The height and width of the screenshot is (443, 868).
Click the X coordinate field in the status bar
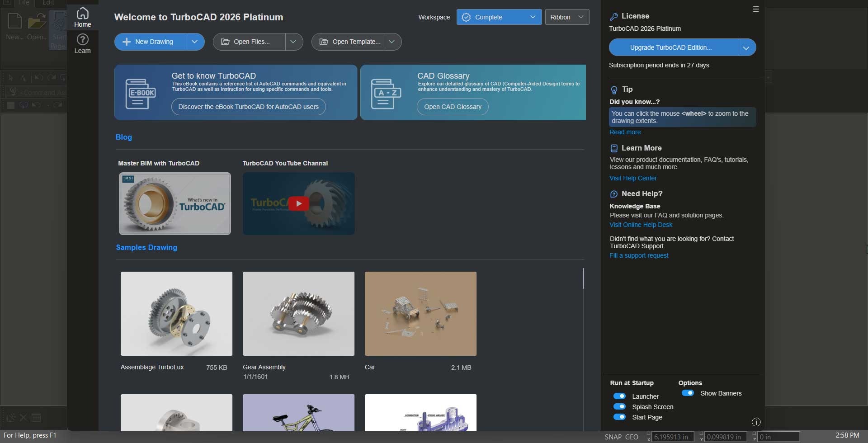(672, 437)
